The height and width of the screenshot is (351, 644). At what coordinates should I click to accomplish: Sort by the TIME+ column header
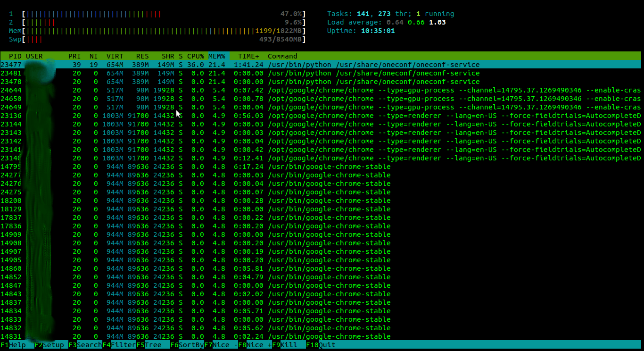248,56
